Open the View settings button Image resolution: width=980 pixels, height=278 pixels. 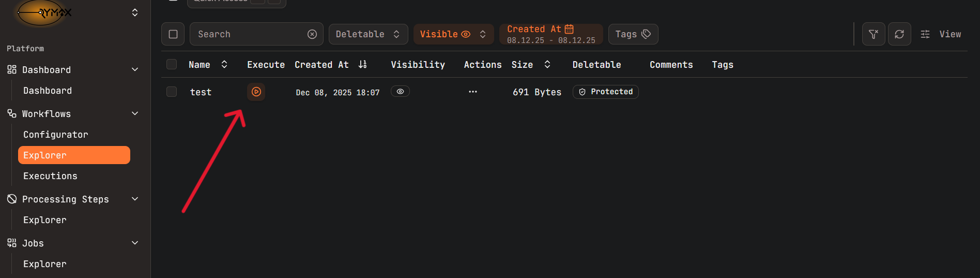[x=941, y=34]
